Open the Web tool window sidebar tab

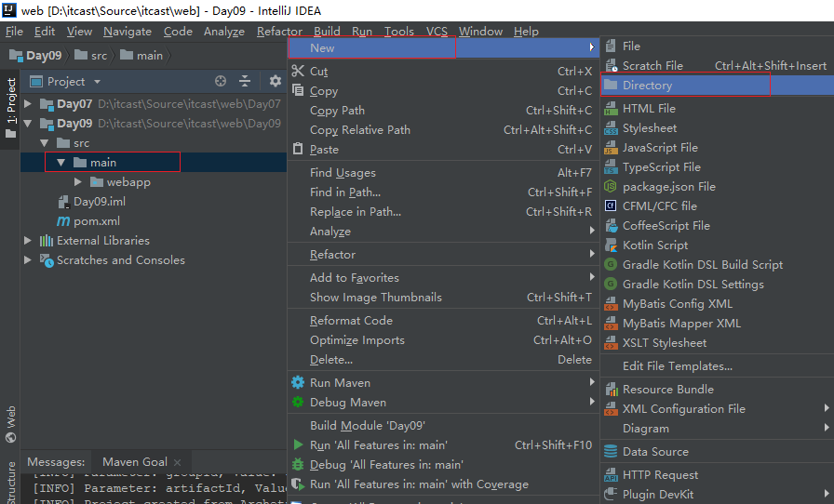(x=10, y=423)
